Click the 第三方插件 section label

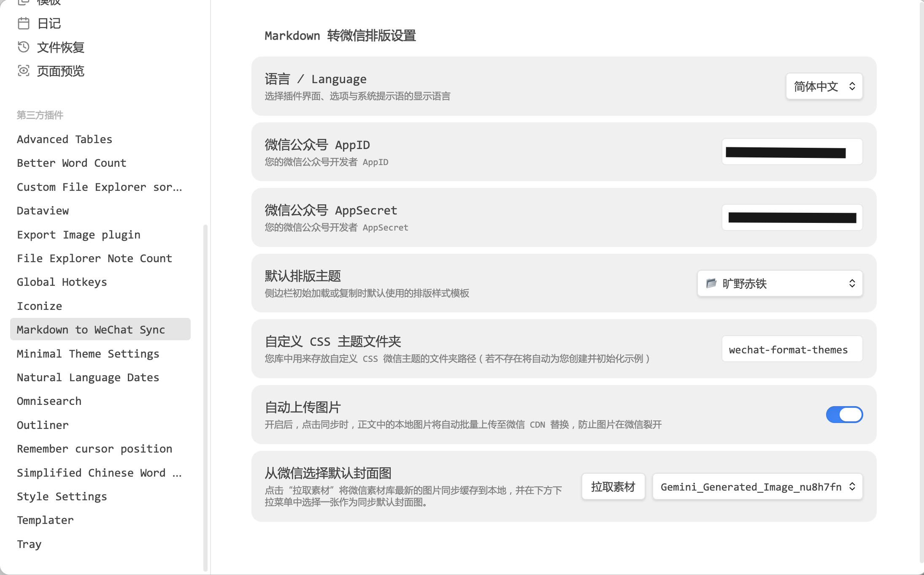[x=40, y=115]
